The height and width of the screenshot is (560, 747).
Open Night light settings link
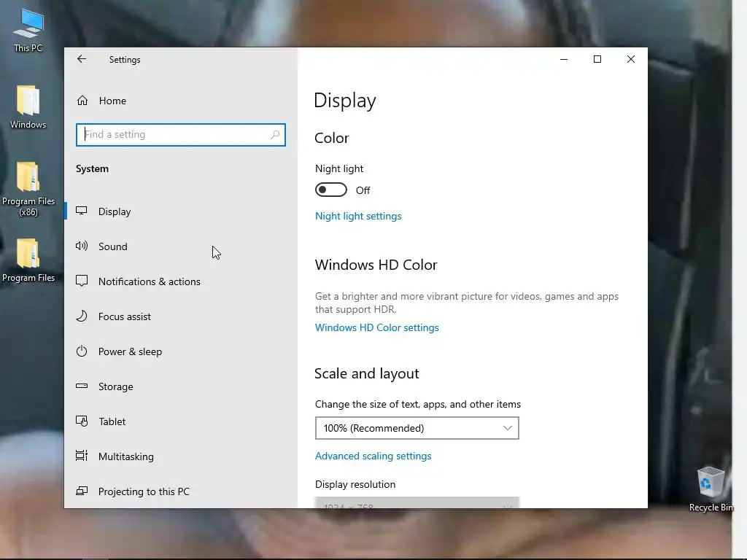[358, 216]
